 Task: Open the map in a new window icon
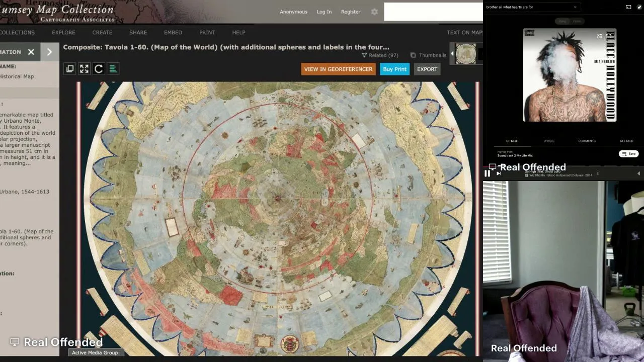(70, 69)
